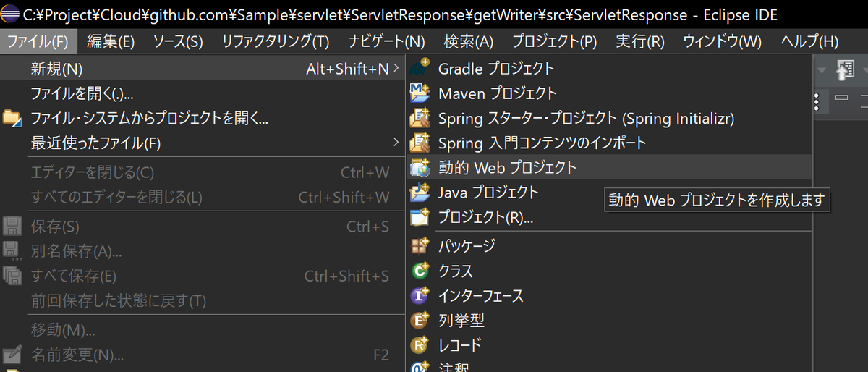Image resolution: width=868 pixels, height=372 pixels.
Task: Open the ファイル(F) menu
Action: pos(38,42)
